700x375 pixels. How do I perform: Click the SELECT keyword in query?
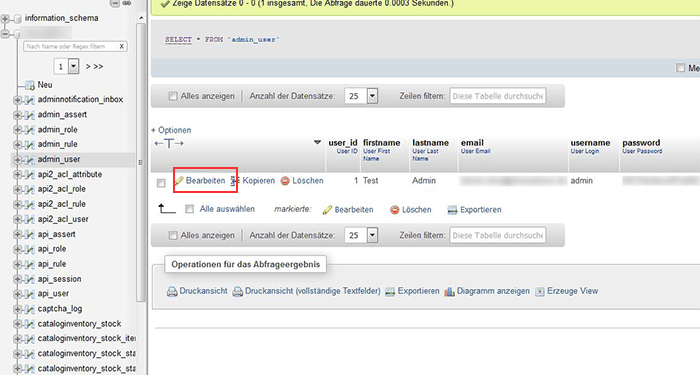(178, 40)
